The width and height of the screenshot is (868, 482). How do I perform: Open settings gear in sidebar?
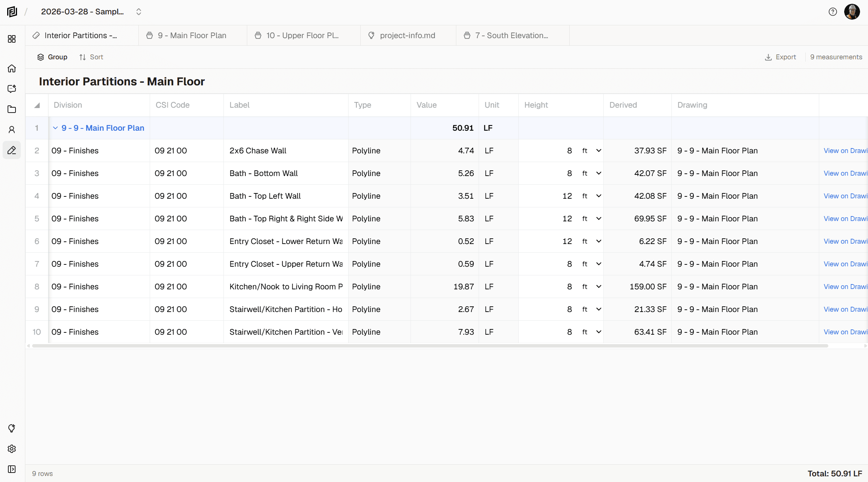pyautogui.click(x=12, y=449)
